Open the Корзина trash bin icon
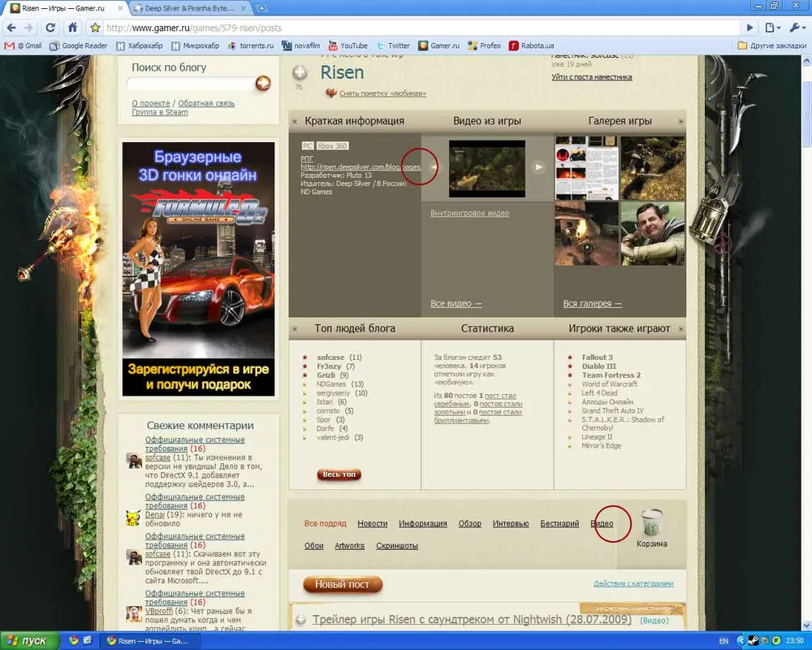Viewport: 812px width, 650px height. click(651, 522)
